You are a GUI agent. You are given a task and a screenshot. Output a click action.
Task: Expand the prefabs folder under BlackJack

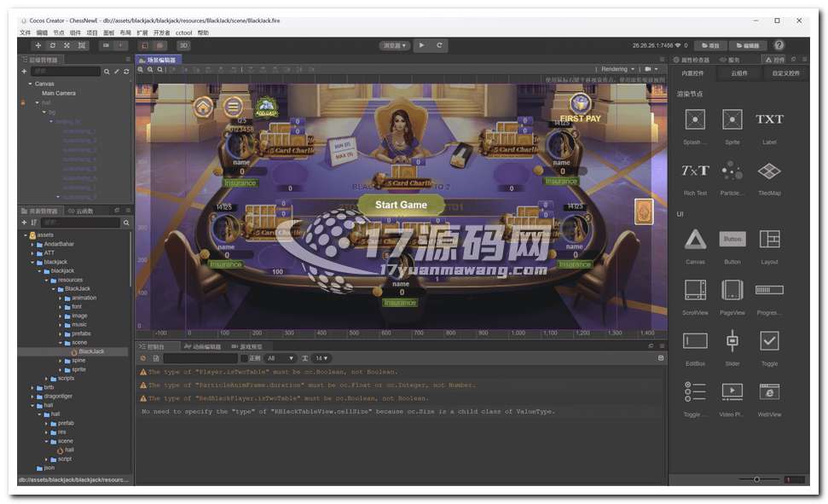coord(61,334)
